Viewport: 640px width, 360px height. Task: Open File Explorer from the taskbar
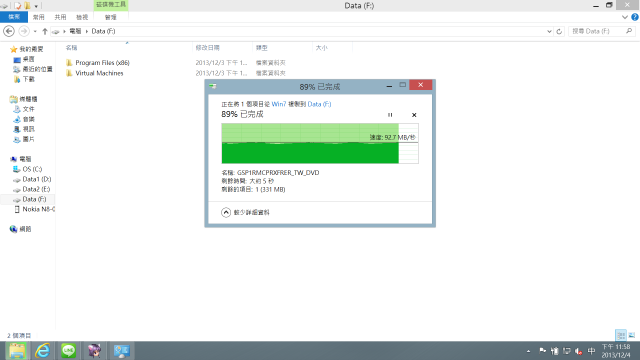point(17,351)
